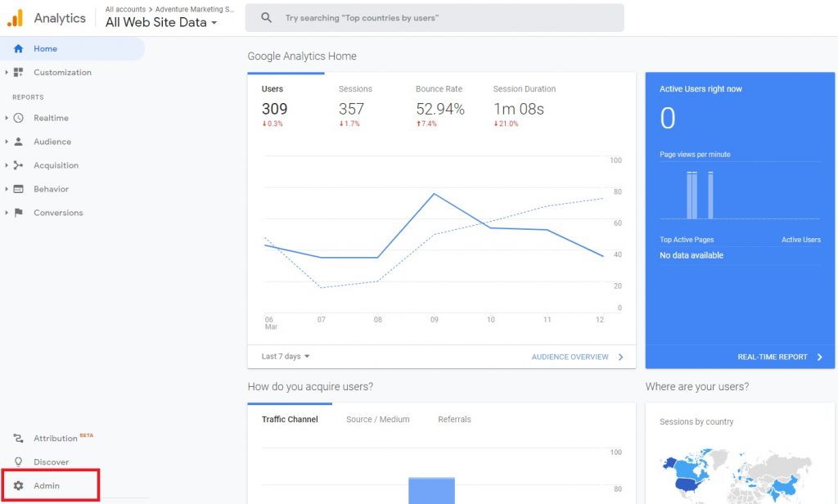Click the Top Active Pages label
The height and width of the screenshot is (504, 838).
[687, 240]
